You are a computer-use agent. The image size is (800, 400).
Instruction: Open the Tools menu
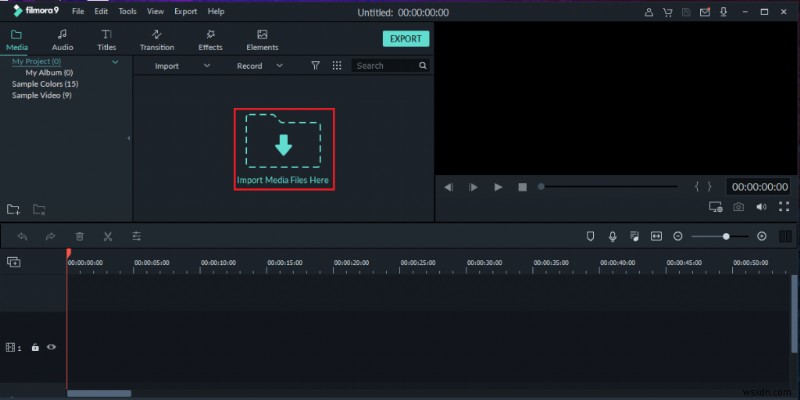pyautogui.click(x=128, y=11)
